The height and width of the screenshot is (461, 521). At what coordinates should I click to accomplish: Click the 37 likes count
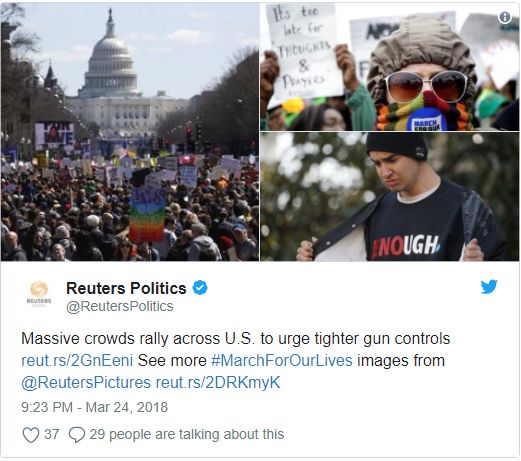(x=52, y=434)
